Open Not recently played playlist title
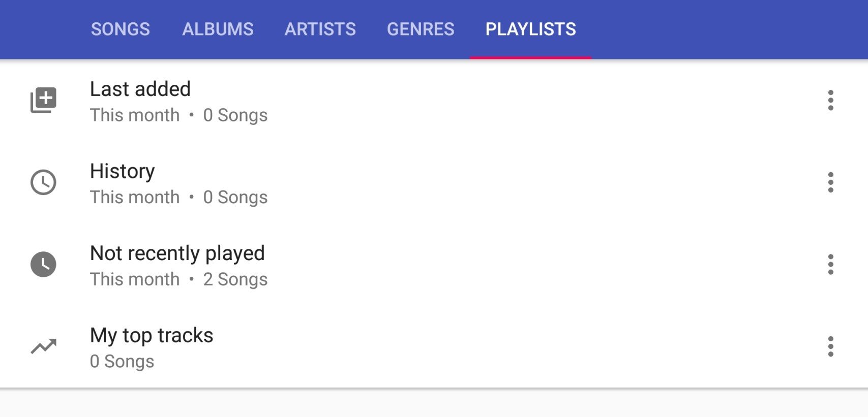This screenshot has width=868, height=417. [x=177, y=253]
